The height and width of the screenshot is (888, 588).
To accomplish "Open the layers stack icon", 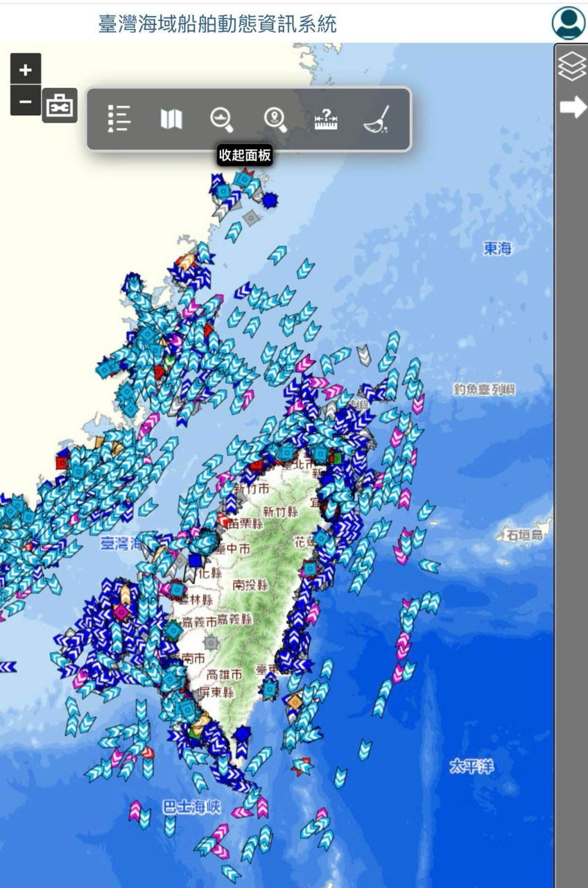I will point(572,67).
